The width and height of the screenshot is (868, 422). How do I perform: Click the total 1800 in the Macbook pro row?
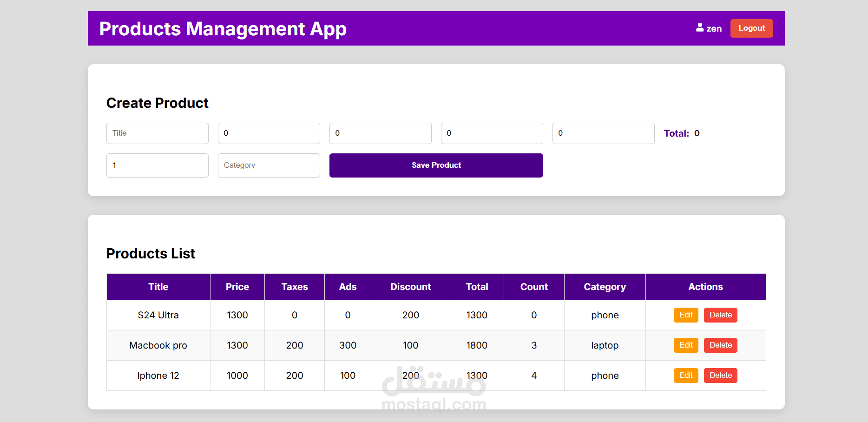(477, 345)
